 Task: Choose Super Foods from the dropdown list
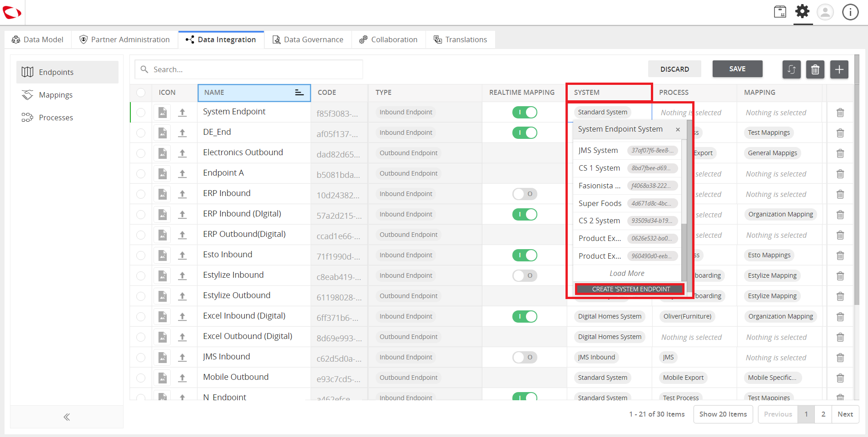click(627, 203)
